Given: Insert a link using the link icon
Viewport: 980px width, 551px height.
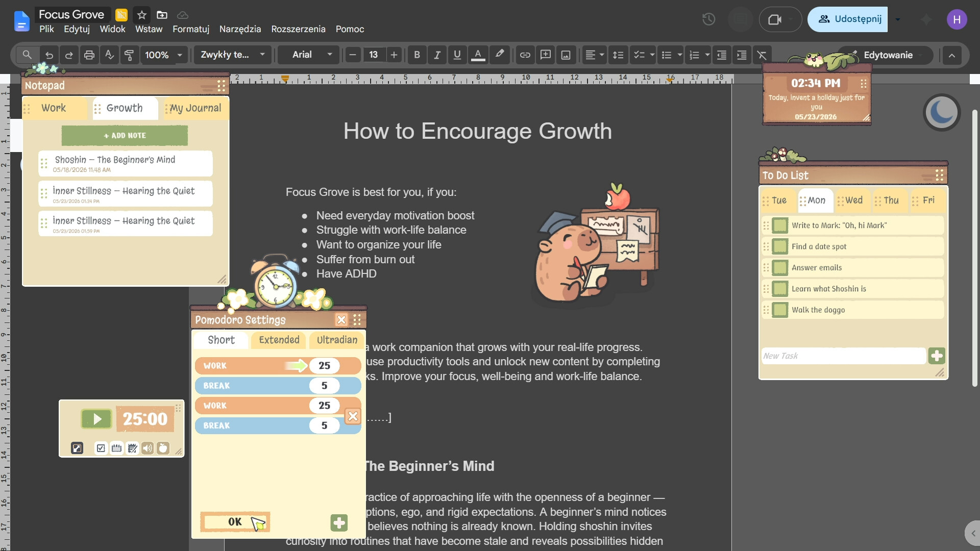Looking at the screenshot, I should [x=525, y=55].
